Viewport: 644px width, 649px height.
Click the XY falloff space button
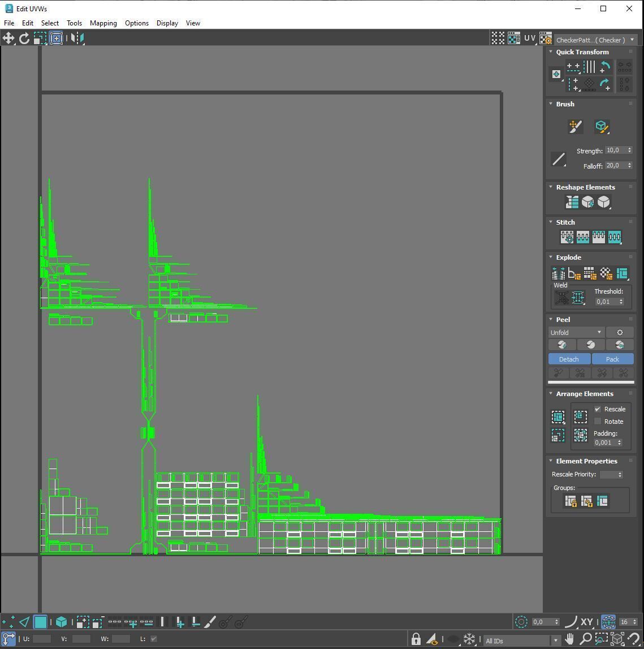[586, 622]
